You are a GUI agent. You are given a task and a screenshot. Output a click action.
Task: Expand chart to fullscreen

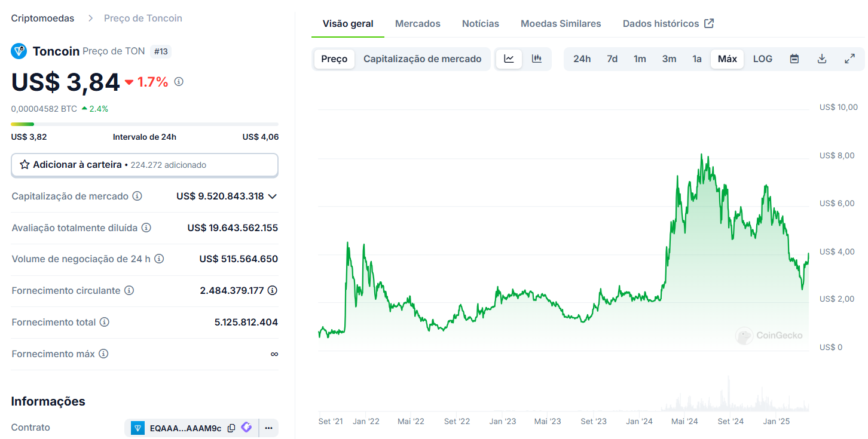pos(849,59)
